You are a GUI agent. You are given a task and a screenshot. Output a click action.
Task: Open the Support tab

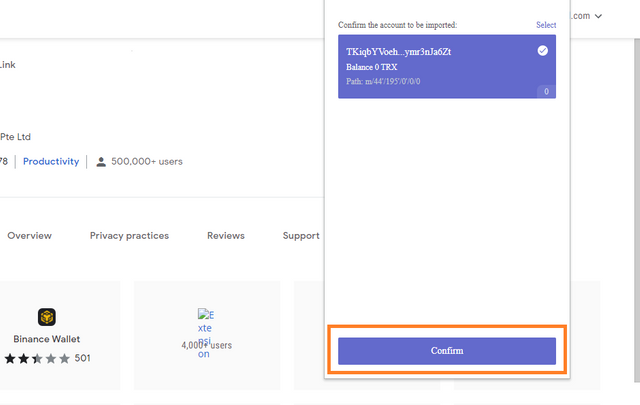tap(300, 236)
